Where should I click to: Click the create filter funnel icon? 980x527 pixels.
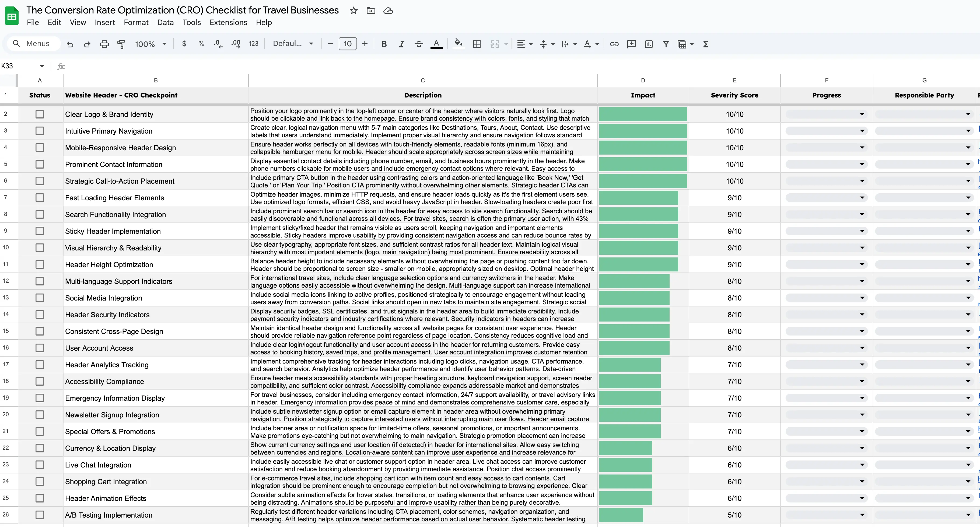point(666,44)
